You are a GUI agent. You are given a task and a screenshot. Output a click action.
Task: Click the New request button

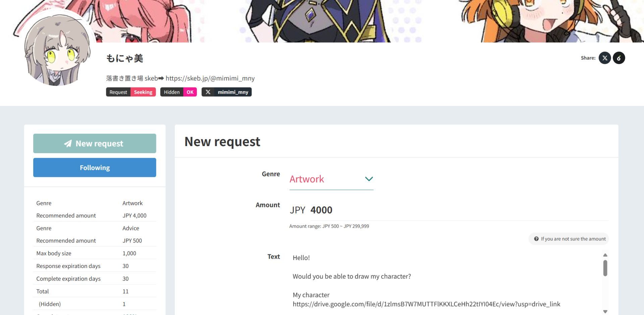[95, 143]
